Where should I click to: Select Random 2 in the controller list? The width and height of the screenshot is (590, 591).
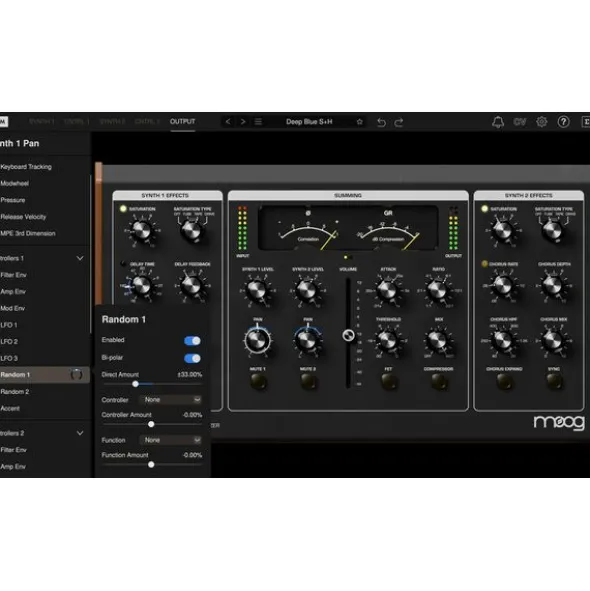(15, 392)
